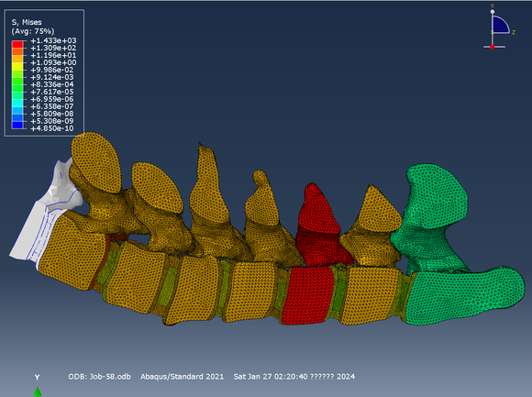Screen dimensions: 532x397
Task: Click the green Y arrow of the orientation triad
Action: coord(38,391)
